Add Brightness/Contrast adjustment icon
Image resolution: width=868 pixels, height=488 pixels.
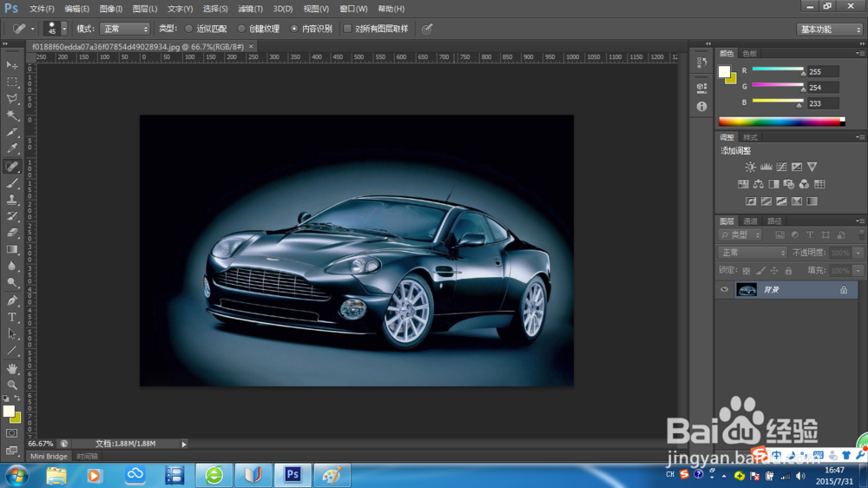(750, 167)
